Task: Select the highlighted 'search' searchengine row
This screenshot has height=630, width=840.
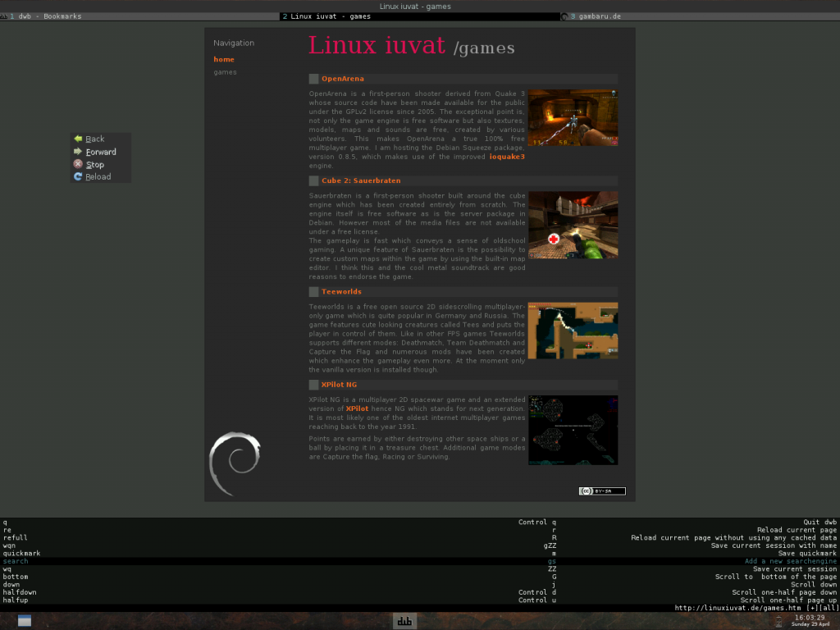Action: click(16, 560)
